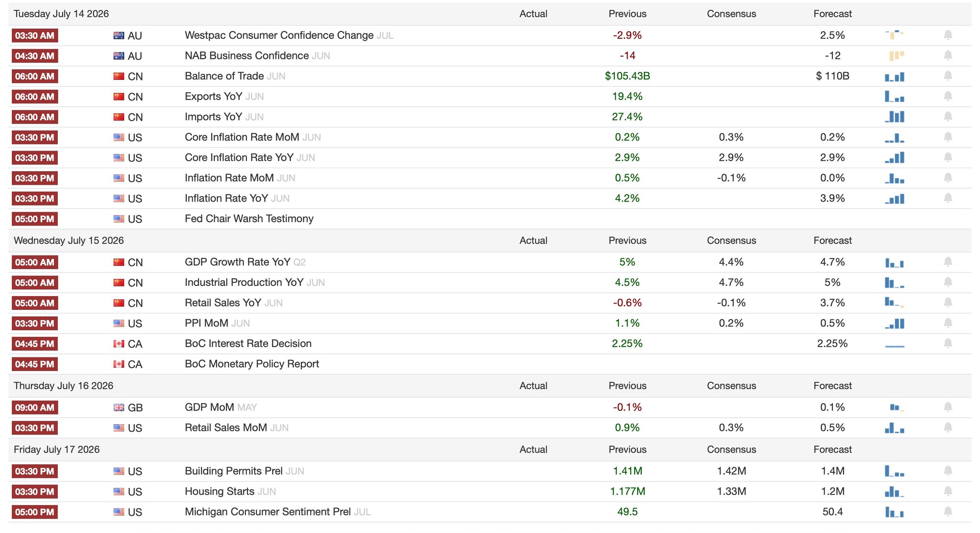Select the Tuesday July 14 2026 date header
The width and height of the screenshot is (980, 533).
pos(61,14)
